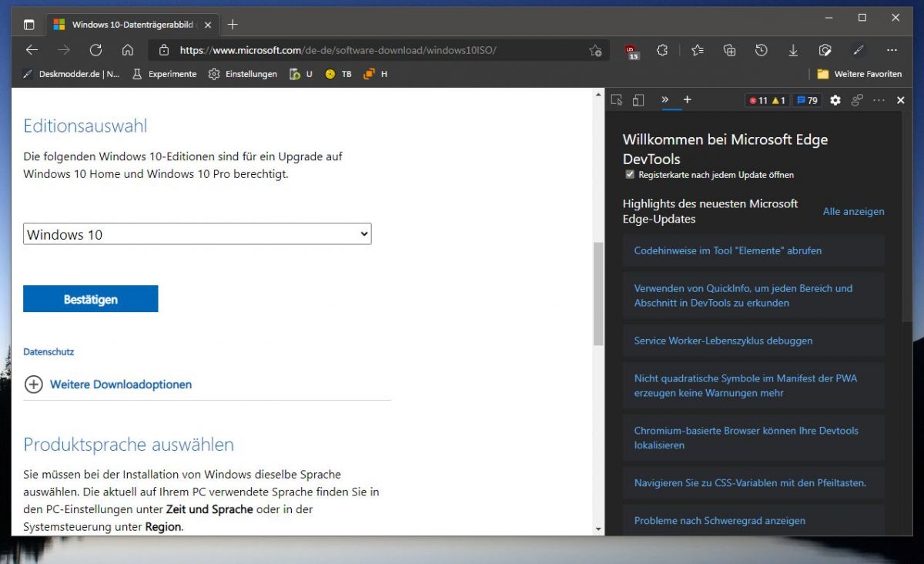
Task: Click the uBlock Origin extension icon
Action: point(630,49)
